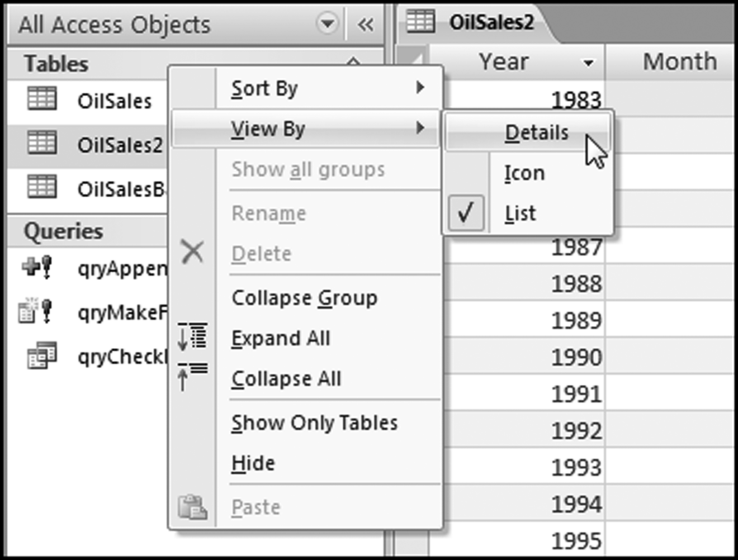The image size is (738, 560).
Task: Select the checked List view option
Action: [520, 213]
